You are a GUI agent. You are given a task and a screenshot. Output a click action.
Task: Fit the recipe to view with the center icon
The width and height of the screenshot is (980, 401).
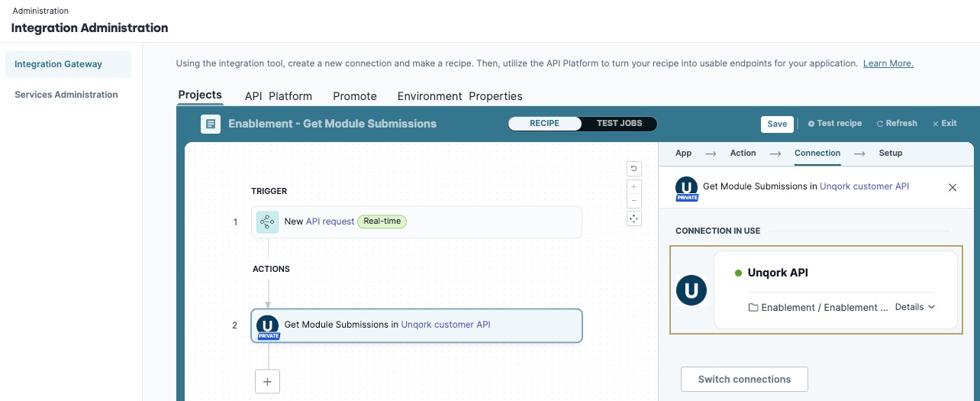pos(633,218)
